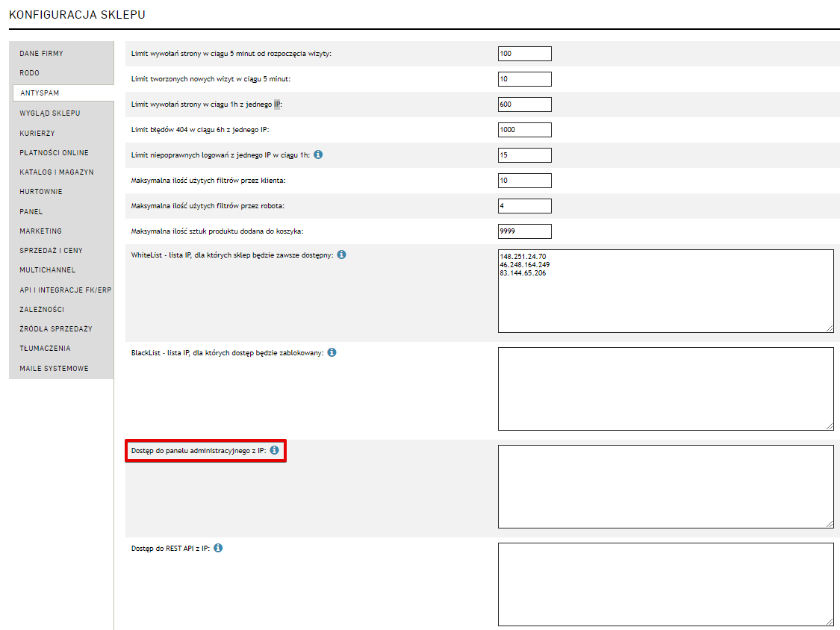Grab the WhiteList textarea resize handle
Viewport: 840px width, 630px height.
pos(830,328)
